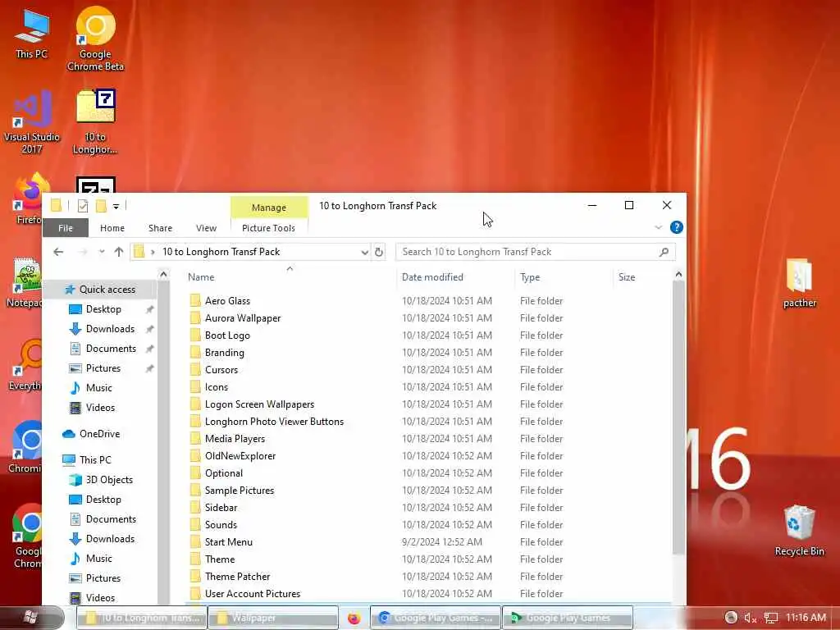Open the recent locations dropdown
Screen dimensions: 840x630
(x=102, y=252)
